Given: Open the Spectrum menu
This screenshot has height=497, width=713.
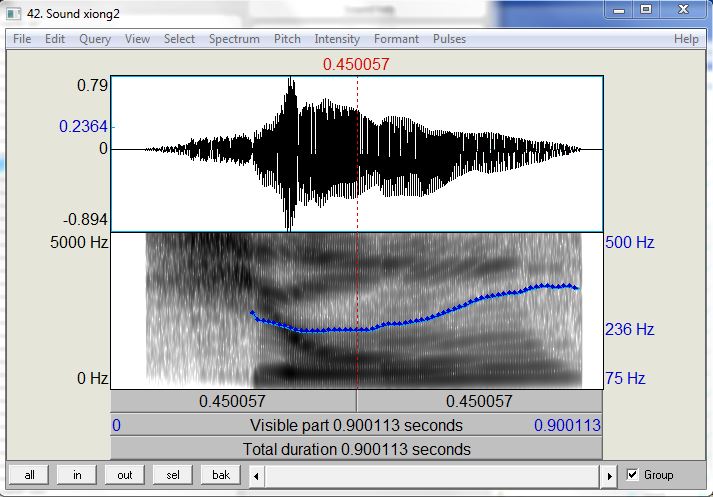Looking at the screenshot, I should pyautogui.click(x=234, y=39).
